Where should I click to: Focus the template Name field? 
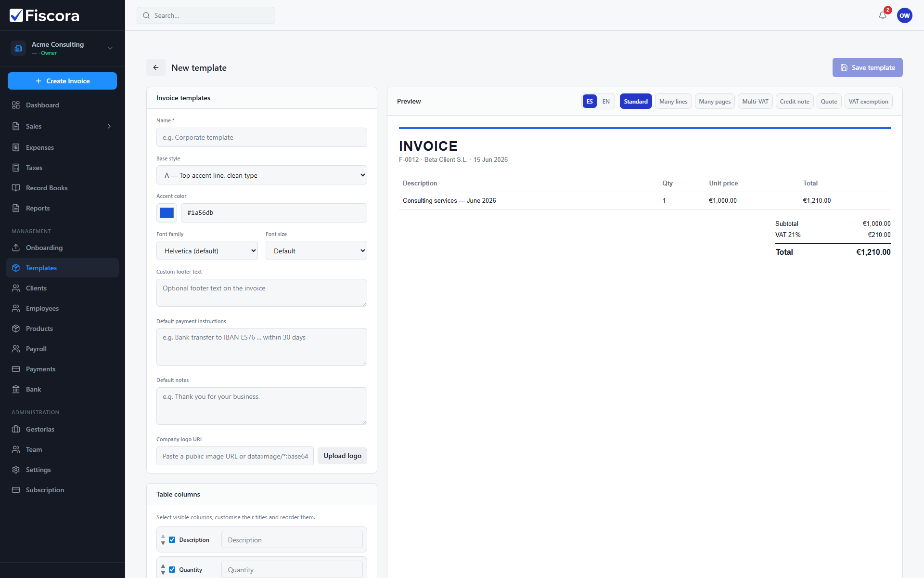[262, 137]
